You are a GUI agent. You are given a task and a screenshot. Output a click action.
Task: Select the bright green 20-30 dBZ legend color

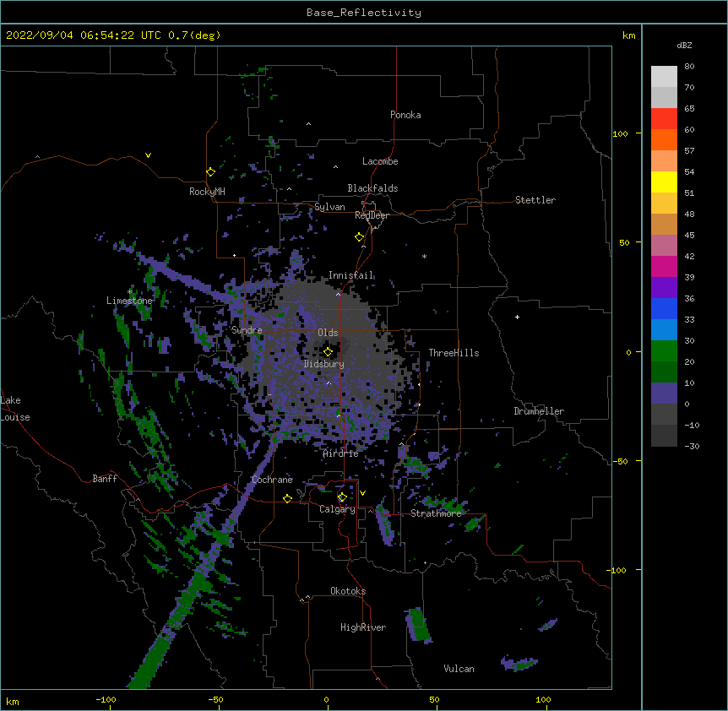pyautogui.click(x=664, y=351)
